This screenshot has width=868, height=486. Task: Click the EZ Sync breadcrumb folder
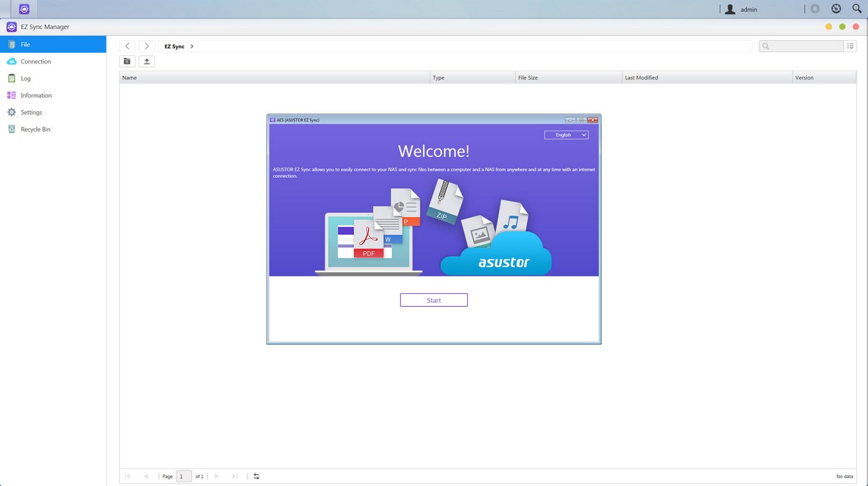point(174,46)
